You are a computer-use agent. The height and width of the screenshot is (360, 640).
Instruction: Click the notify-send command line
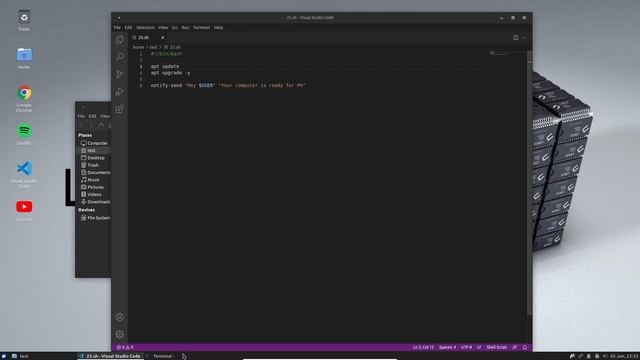tap(228, 86)
